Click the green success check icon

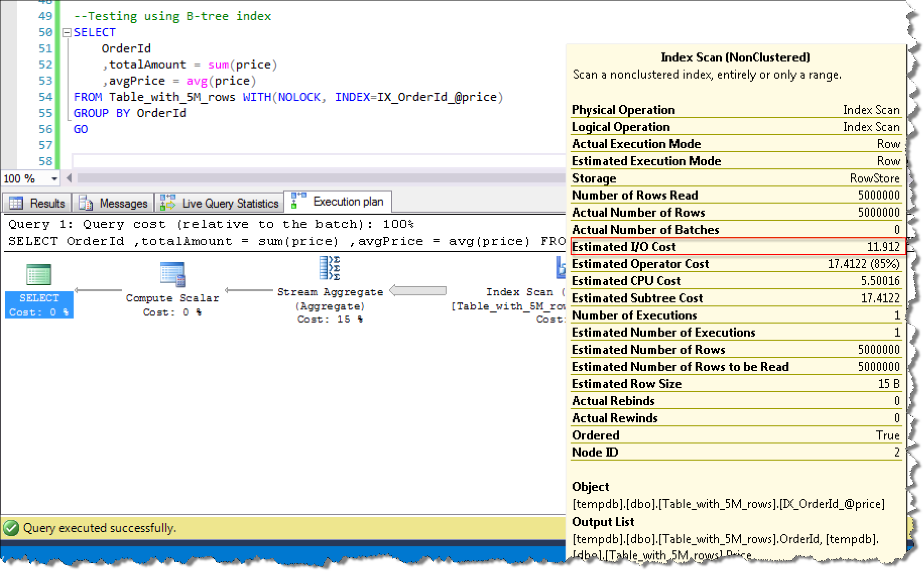(11, 528)
